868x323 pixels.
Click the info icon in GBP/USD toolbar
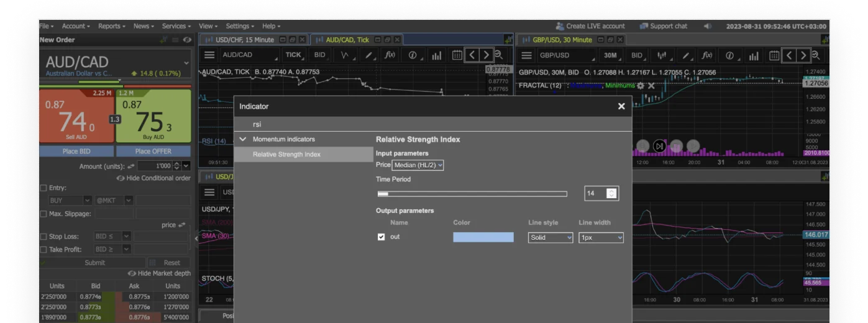coord(729,55)
